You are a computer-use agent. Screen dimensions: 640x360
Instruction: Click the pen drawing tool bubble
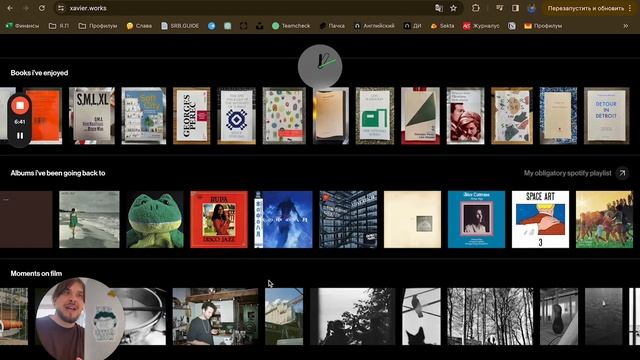coord(320,67)
